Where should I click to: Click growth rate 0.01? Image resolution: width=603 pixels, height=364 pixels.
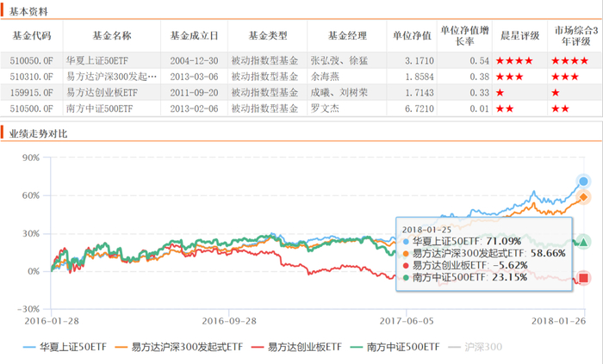click(x=479, y=108)
